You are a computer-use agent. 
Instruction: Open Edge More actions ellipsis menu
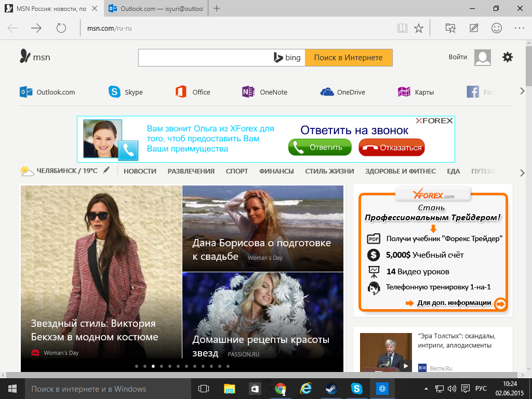coord(519,28)
